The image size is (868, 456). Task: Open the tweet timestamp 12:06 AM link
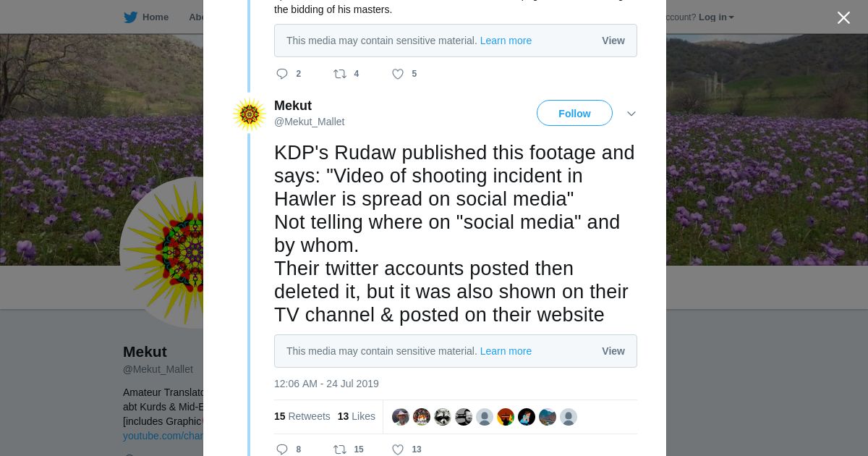(x=326, y=384)
